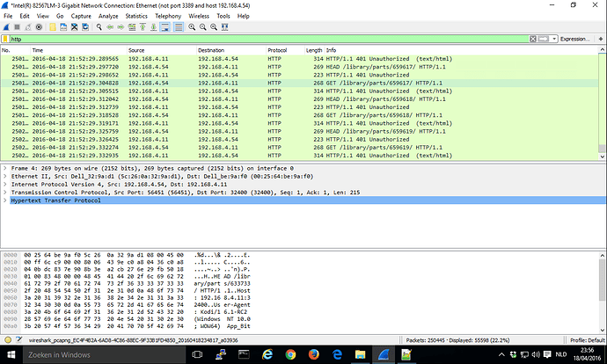Viewport: 607px width, 364px height.
Task: Toggle packet list colorization
Action: 178,27
